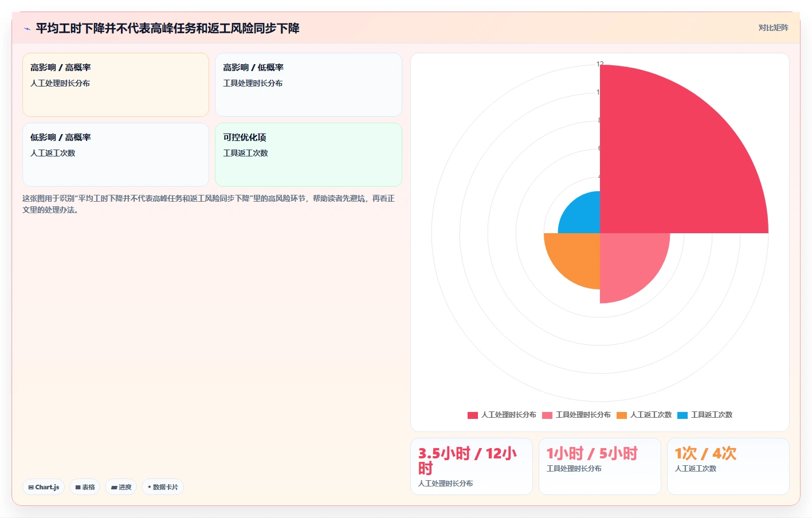Click the lightning icon beside the title

[x=27, y=29]
